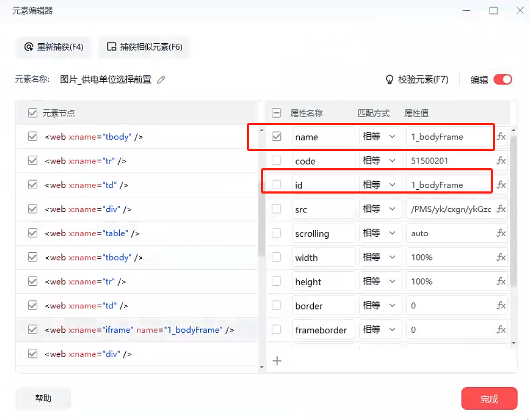529x420 pixels.
Task: Uncheck the iframe 1_bodyFrame node checkbox
Action: [x=32, y=329]
